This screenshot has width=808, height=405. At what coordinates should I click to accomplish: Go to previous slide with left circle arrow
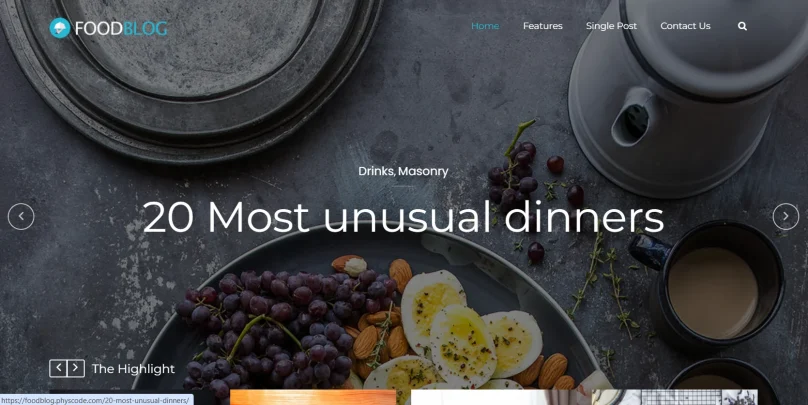coord(21,216)
